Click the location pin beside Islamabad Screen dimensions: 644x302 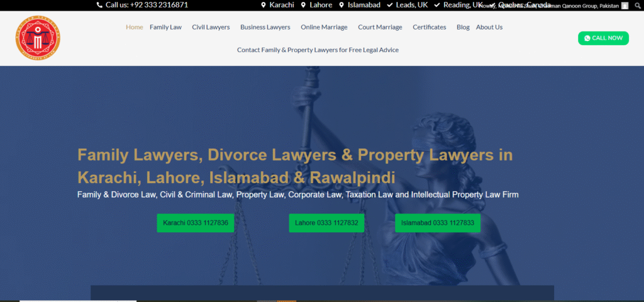coord(341,5)
